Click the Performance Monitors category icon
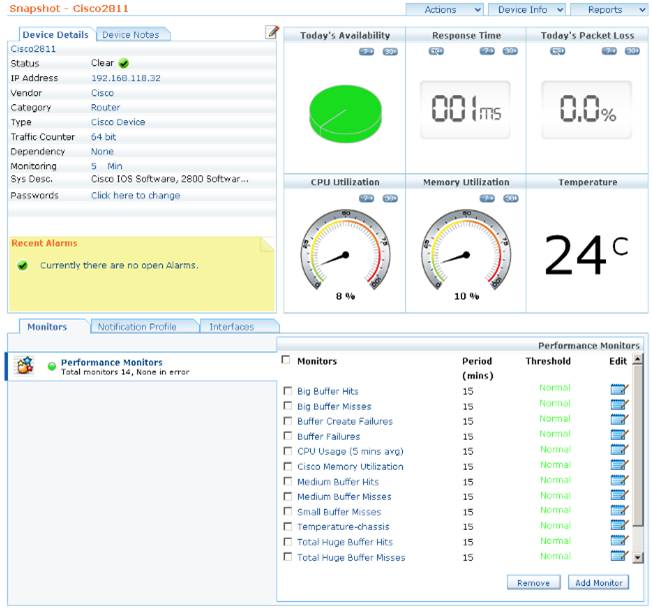This screenshot has width=652, height=610. click(x=25, y=366)
